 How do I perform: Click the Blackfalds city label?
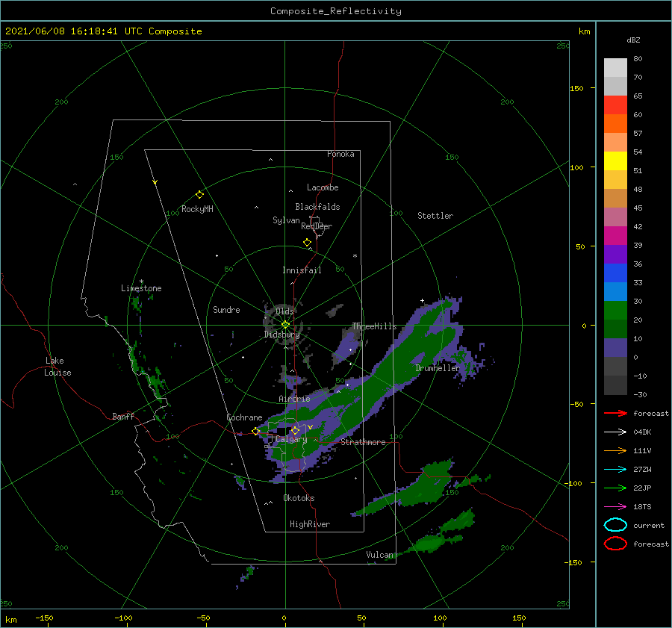coord(317,207)
